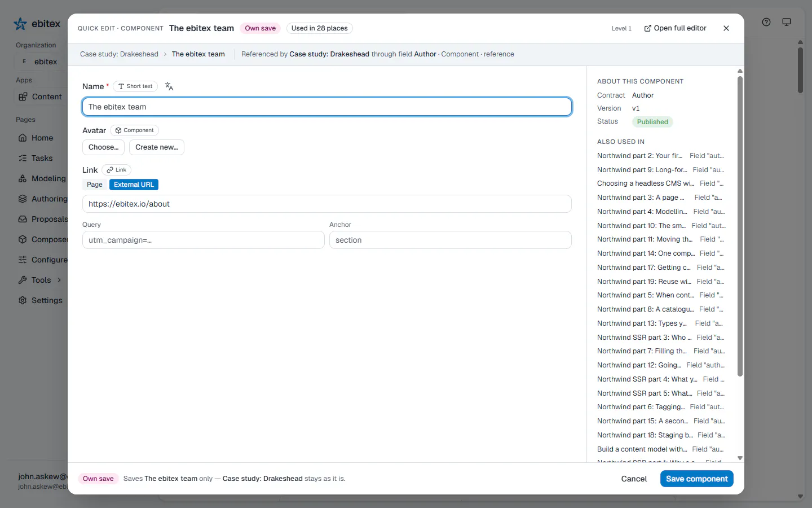Cancel the quick edit
812x508 pixels.
(x=634, y=479)
